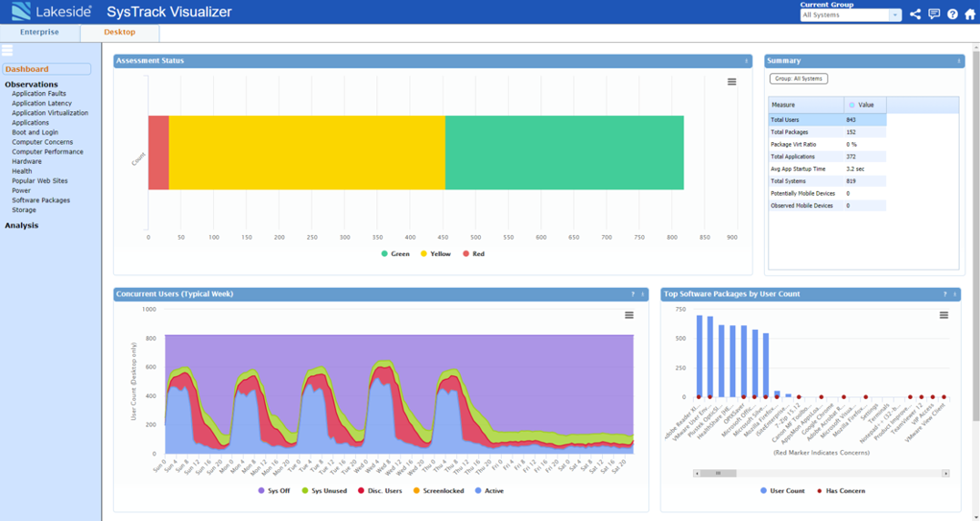Collapse the Top Software Packages panel
Screen dimensions: 980x521
point(955,294)
